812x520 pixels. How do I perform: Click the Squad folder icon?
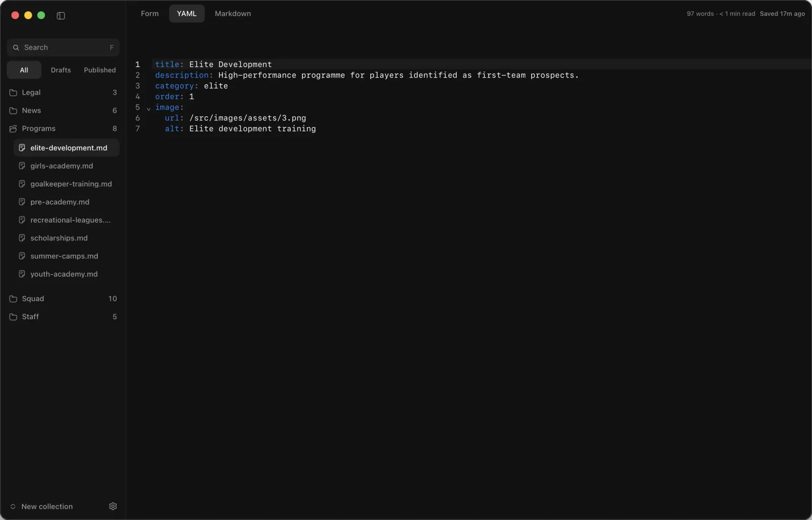click(x=13, y=299)
